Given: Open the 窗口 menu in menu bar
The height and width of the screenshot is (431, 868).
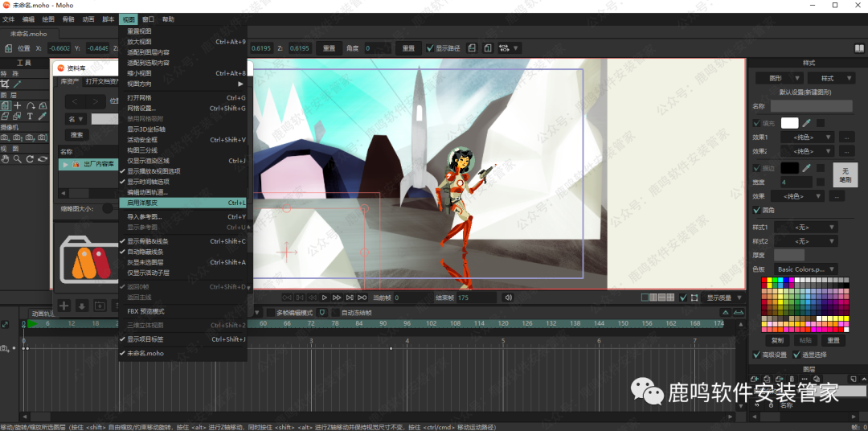Looking at the screenshot, I should tap(148, 18).
